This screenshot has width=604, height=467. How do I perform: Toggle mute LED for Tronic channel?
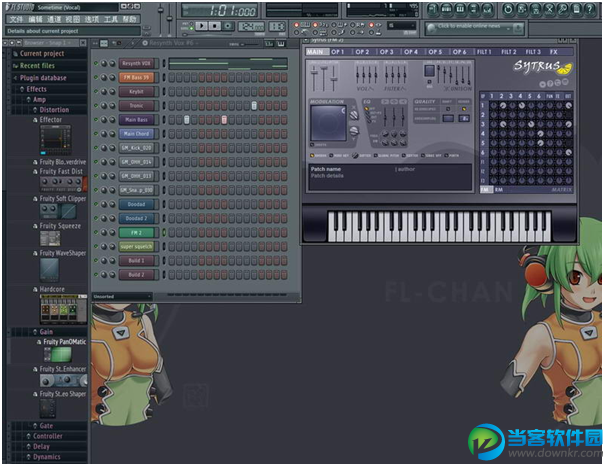tap(96, 106)
